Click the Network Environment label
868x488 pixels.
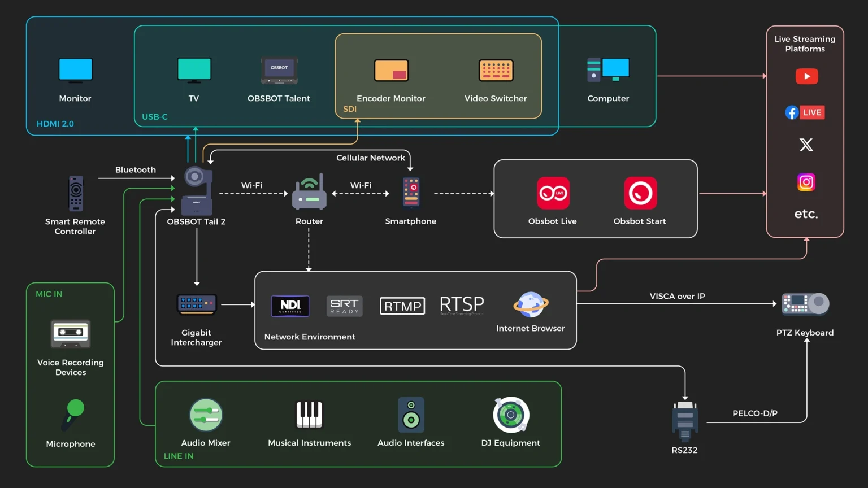(310, 337)
